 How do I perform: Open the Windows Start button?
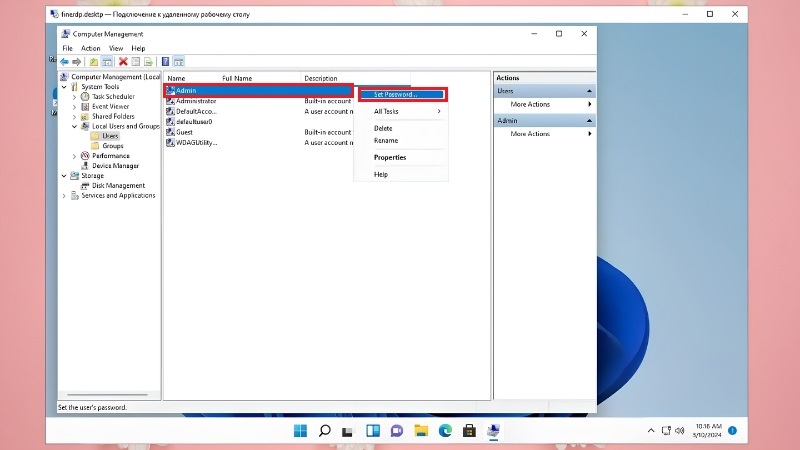(301, 431)
